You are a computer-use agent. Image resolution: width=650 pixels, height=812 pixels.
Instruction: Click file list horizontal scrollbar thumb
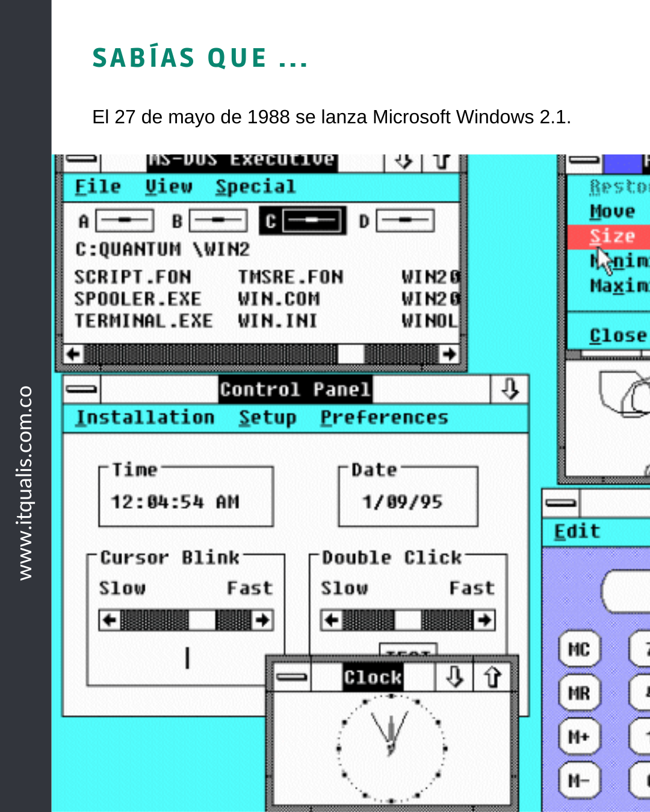click(351, 354)
